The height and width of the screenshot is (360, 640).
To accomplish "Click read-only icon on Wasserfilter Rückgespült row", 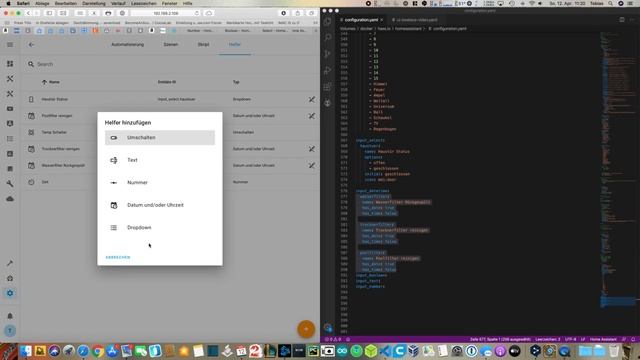I will [311, 165].
